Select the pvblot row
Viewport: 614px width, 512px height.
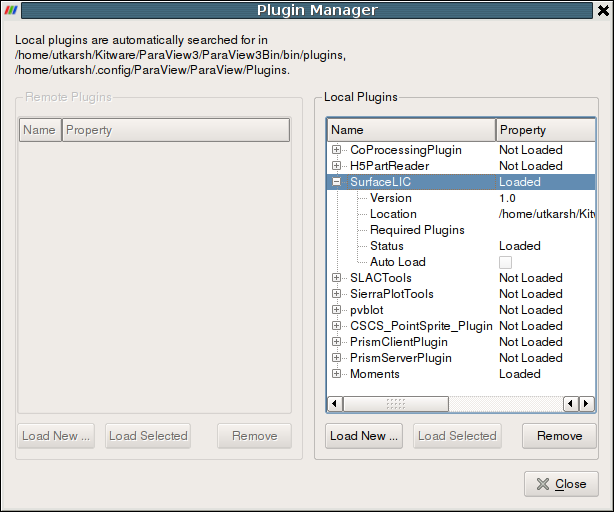pos(461,310)
